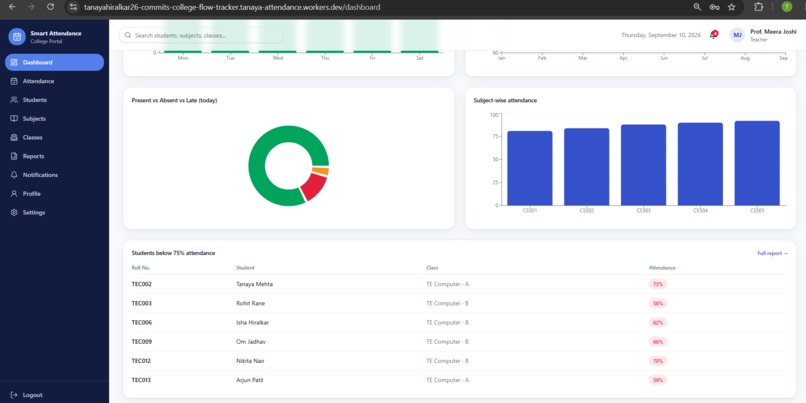The width and height of the screenshot is (806, 403).
Task: Click the 73% attendance badge
Action: tap(658, 284)
